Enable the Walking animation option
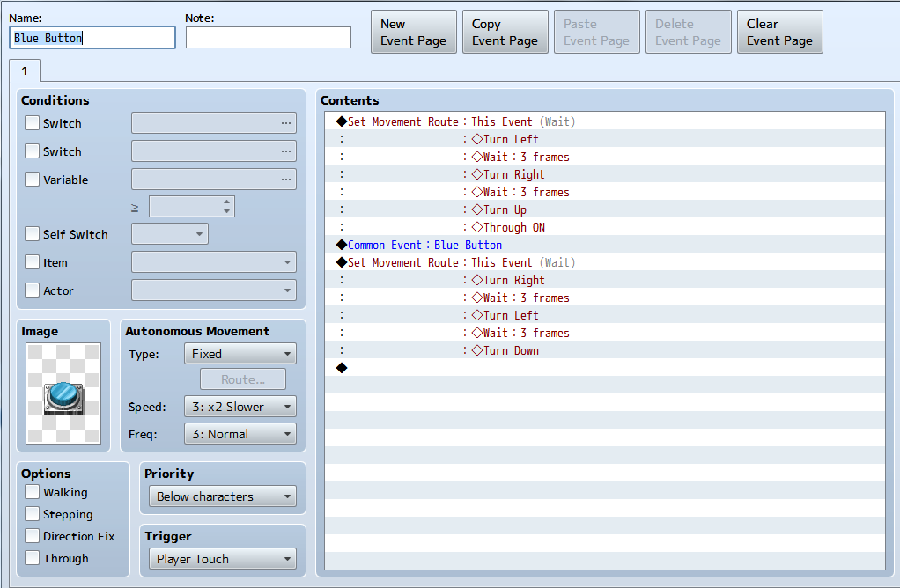900x588 pixels. 33,492
